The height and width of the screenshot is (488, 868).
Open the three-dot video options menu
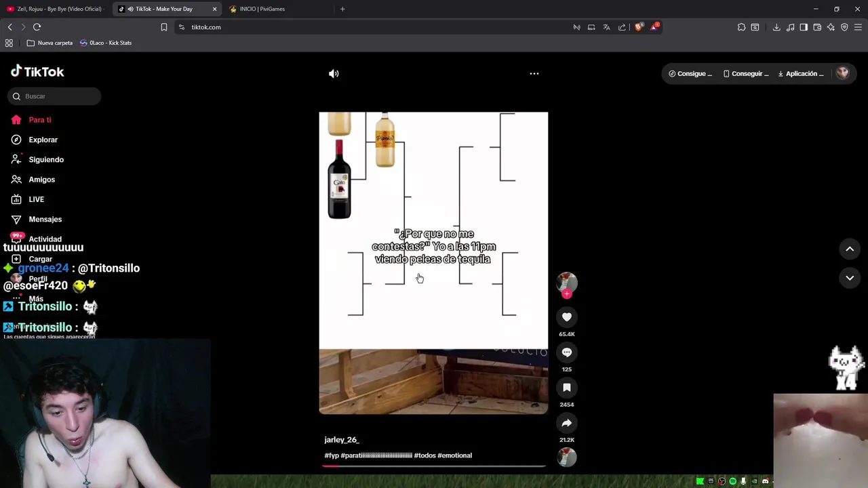pos(534,73)
